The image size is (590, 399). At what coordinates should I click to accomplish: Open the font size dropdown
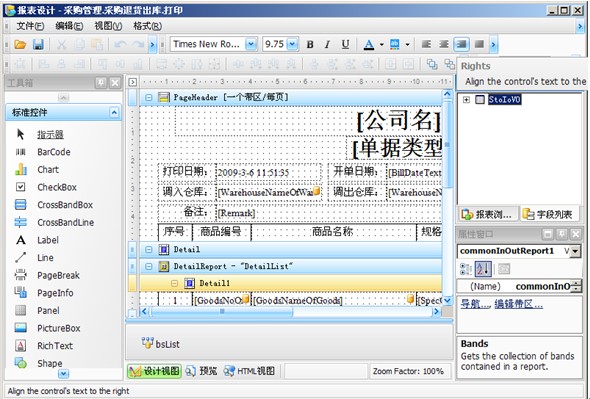292,44
